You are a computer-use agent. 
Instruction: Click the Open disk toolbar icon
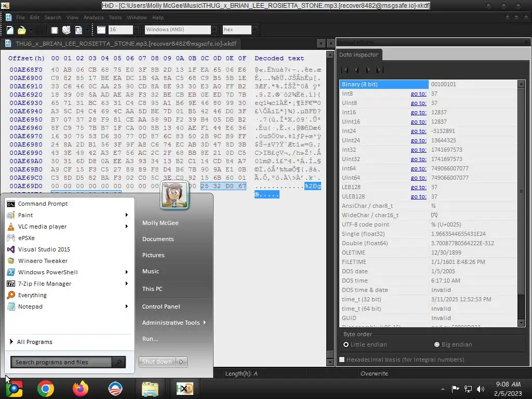(x=66, y=30)
